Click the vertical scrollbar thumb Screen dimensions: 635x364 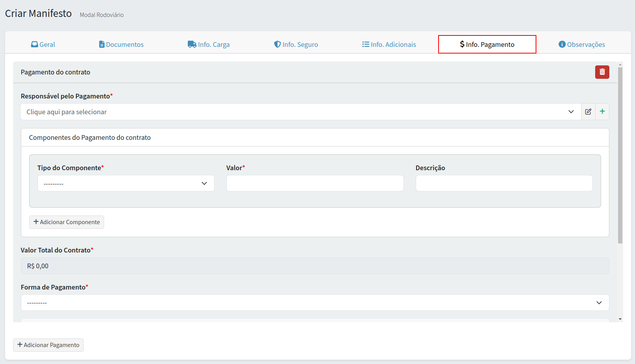620,155
